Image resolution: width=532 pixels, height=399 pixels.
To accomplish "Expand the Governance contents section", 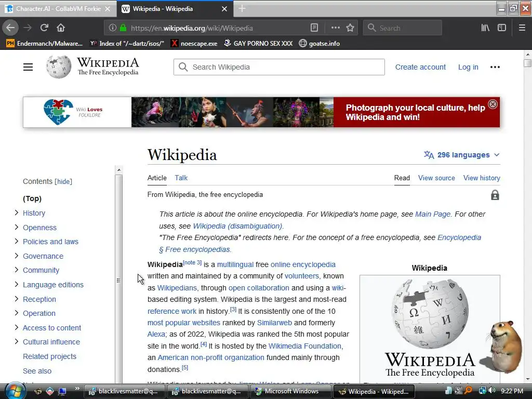I will (16, 256).
